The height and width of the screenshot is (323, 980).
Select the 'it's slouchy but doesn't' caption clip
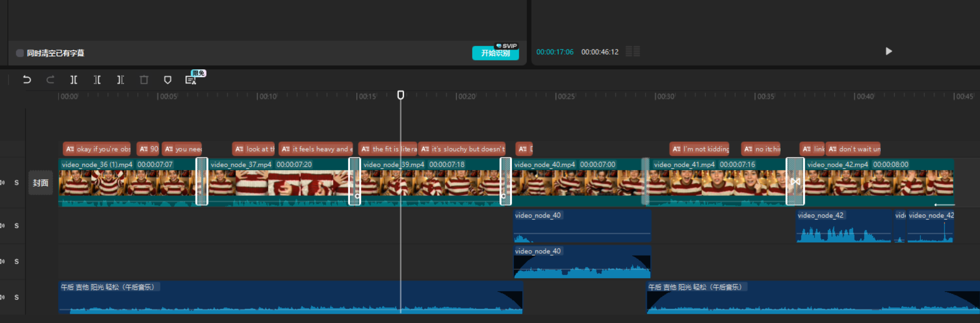462,149
